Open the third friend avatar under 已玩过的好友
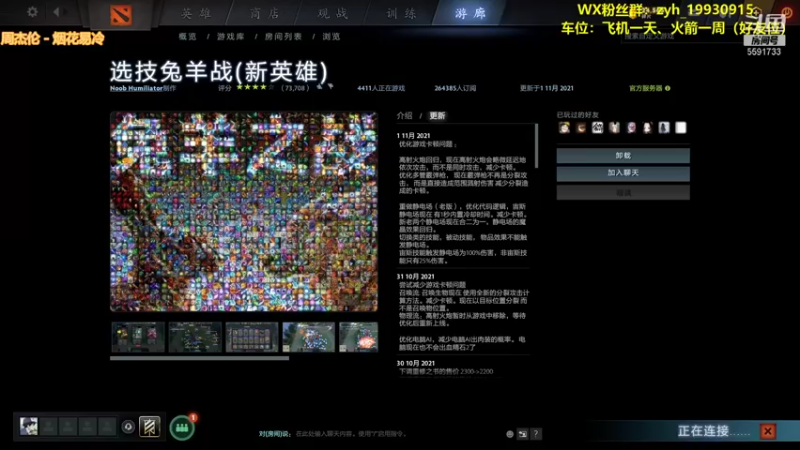This screenshot has height=450, width=800. click(597, 128)
